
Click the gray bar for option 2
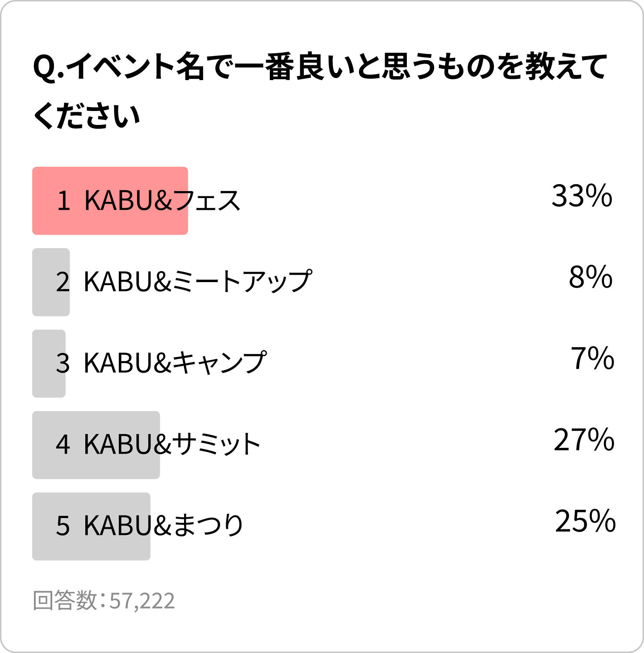[x=51, y=282]
